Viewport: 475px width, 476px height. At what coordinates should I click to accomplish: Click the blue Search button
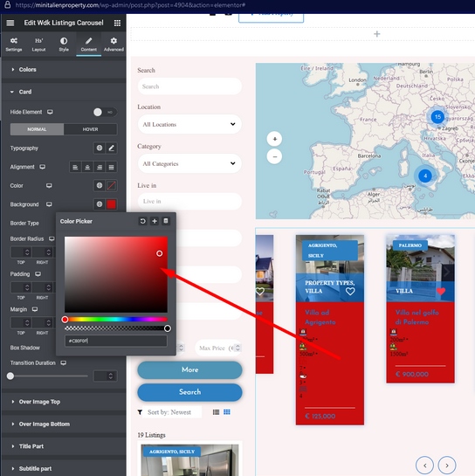(x=189, y=392)
